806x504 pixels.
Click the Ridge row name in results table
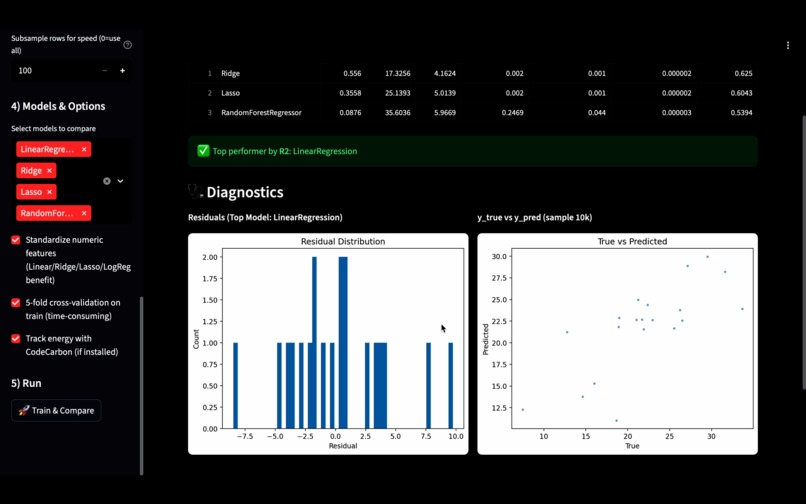(x=230, y=74)
